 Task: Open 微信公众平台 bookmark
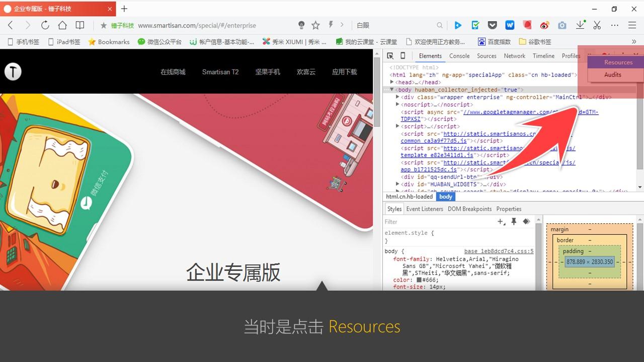pos(159,42)
